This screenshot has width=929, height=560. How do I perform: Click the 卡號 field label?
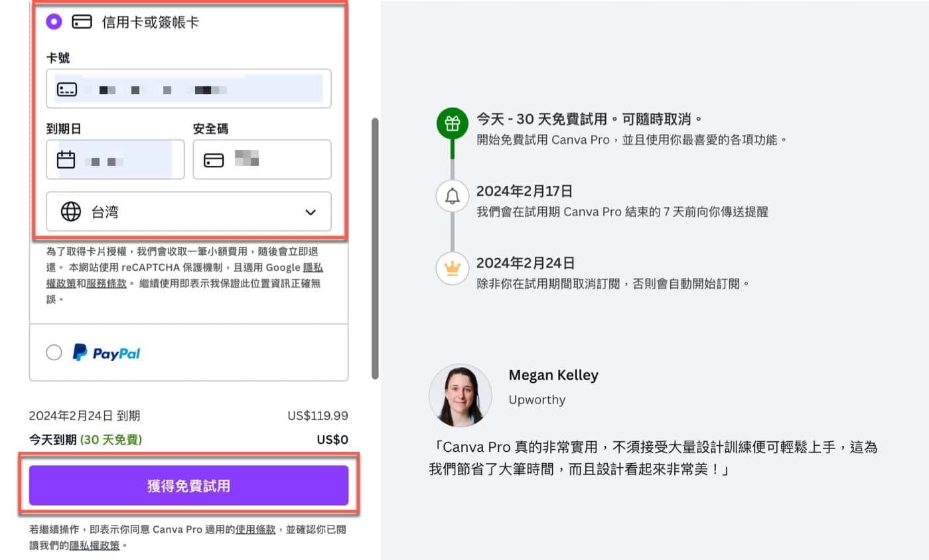tap(58, 58)
